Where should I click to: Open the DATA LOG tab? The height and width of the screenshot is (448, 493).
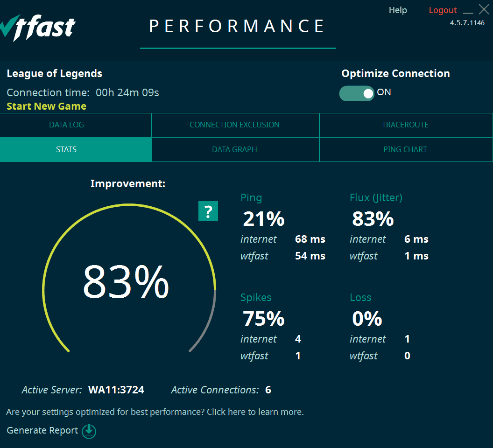[66, 125]
